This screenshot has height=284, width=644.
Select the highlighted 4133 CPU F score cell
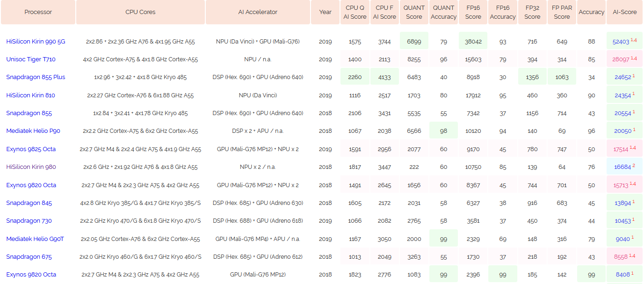pos(384,77)
